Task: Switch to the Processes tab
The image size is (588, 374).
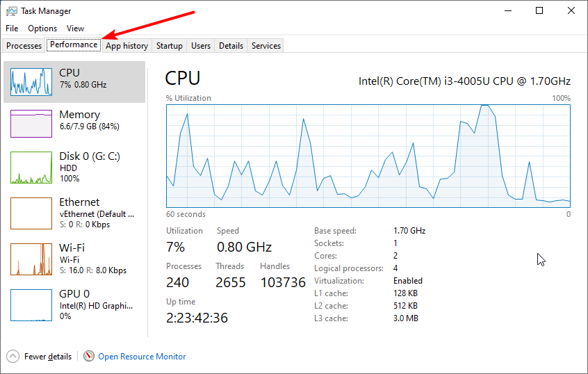Action: click(24, 46)
